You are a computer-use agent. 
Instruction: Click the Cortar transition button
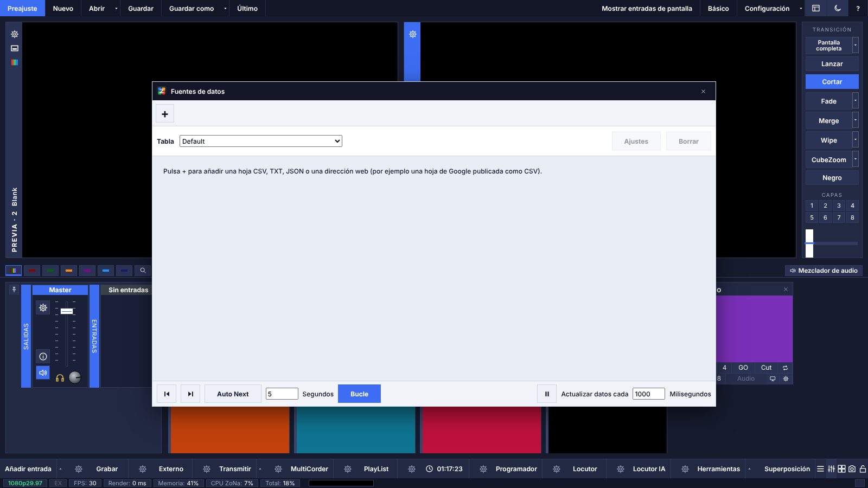(x=832, y=82)
